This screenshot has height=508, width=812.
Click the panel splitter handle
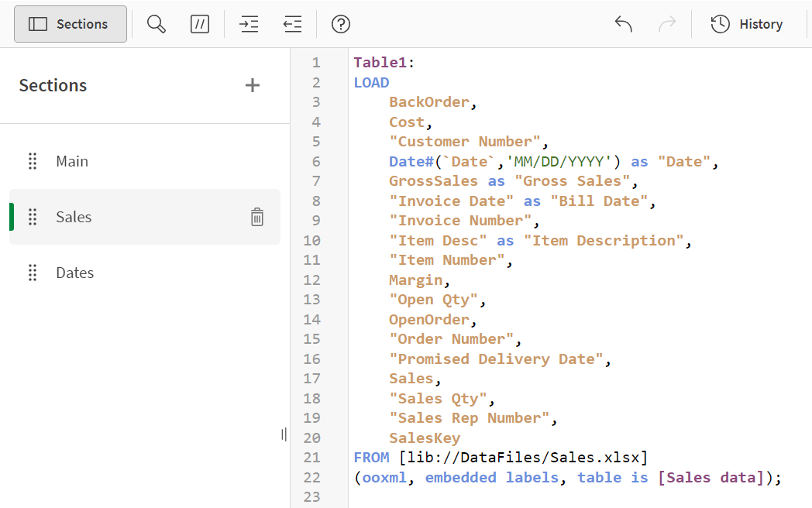[284, 434]
